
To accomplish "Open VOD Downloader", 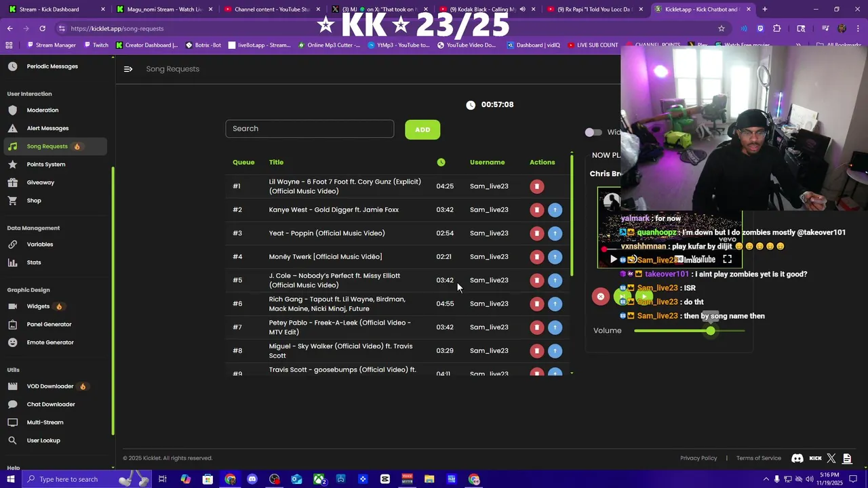I will (x=50, y=386).
